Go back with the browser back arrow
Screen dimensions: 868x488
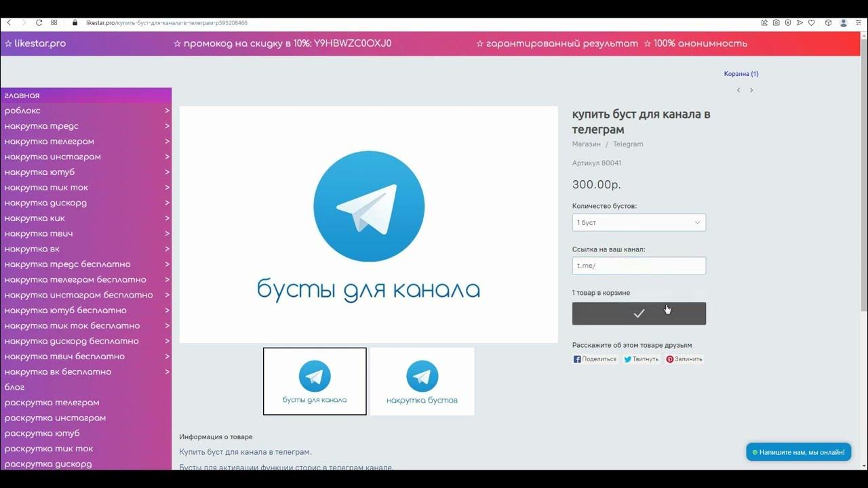9,22
